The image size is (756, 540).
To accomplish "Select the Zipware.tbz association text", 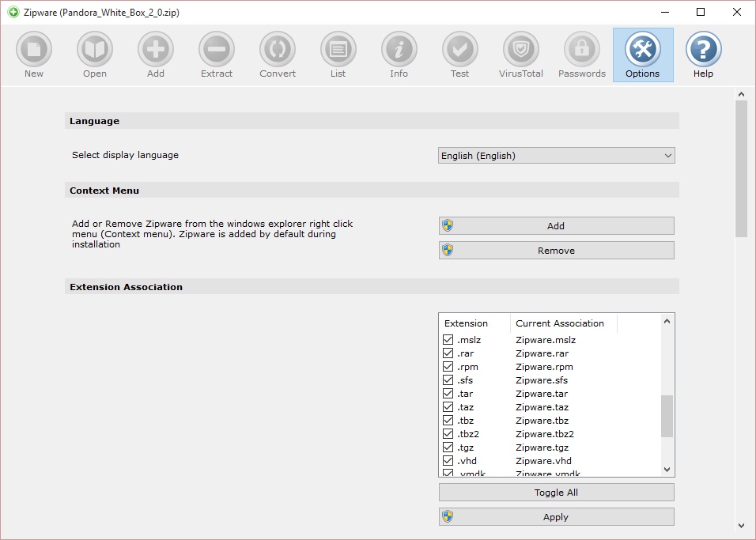I will click(542, 421).
